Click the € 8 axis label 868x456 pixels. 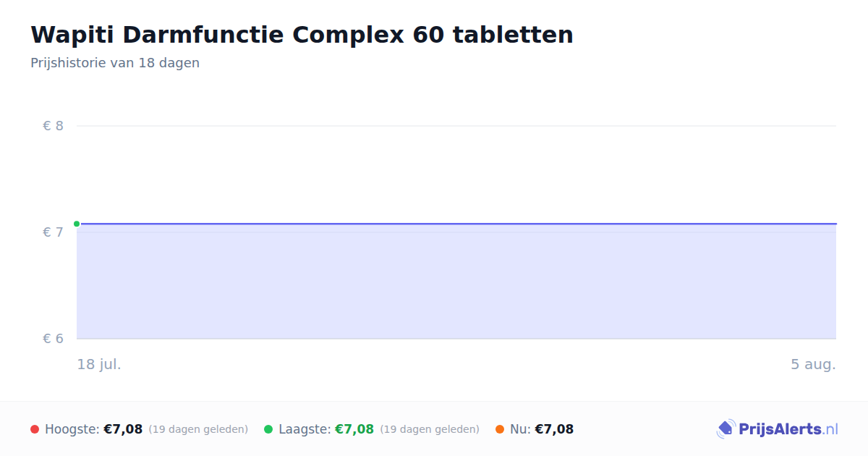point(54,126)
